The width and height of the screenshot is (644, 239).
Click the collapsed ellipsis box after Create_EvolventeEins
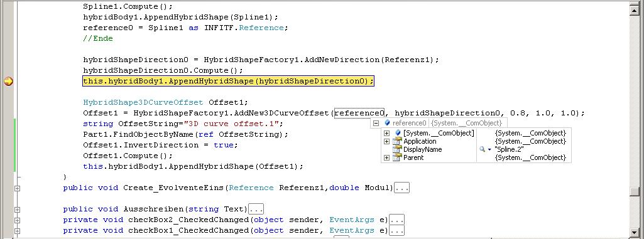(x=401, y=188)
